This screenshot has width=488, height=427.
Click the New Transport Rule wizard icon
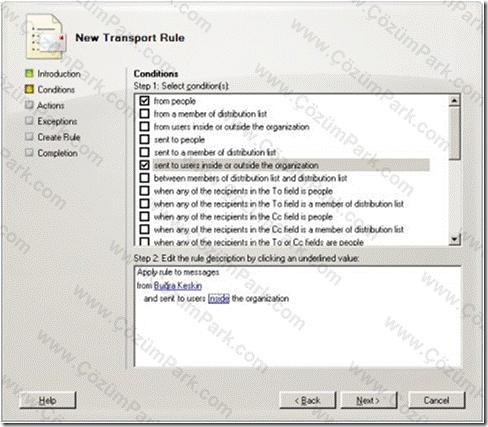pos(45,37)
